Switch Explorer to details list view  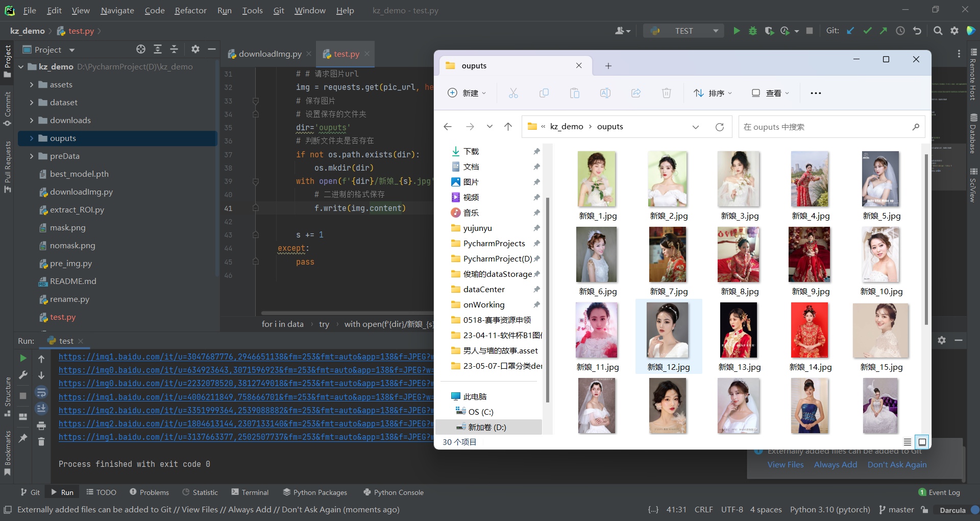click(908, 442)
